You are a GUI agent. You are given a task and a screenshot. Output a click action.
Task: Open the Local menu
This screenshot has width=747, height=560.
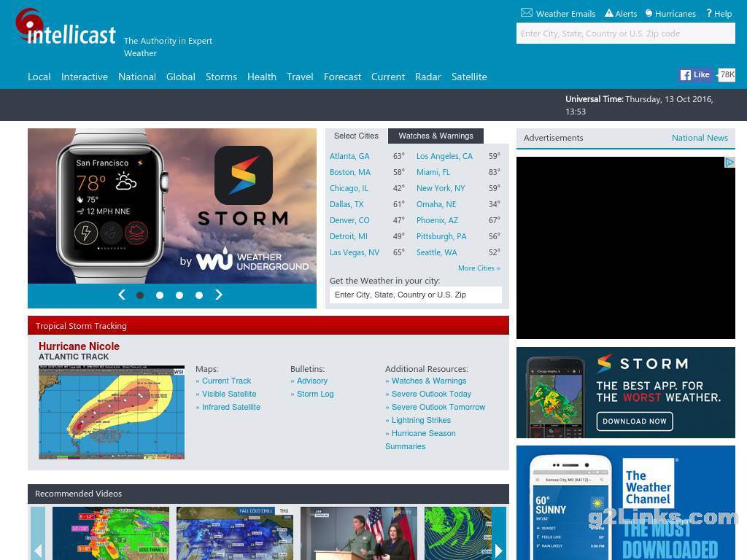click(x=39, y=77)
